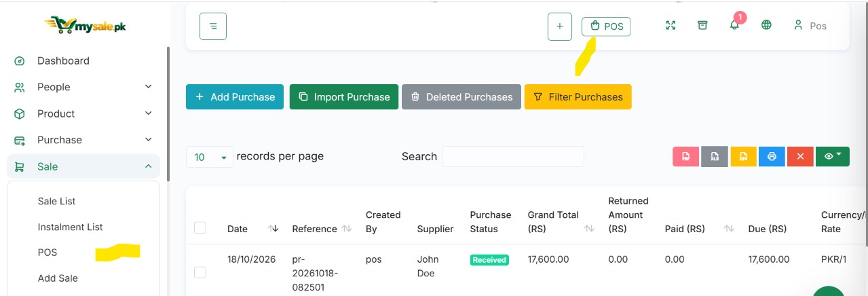
Task: Open Sale List submenu item
Action: 57,201
